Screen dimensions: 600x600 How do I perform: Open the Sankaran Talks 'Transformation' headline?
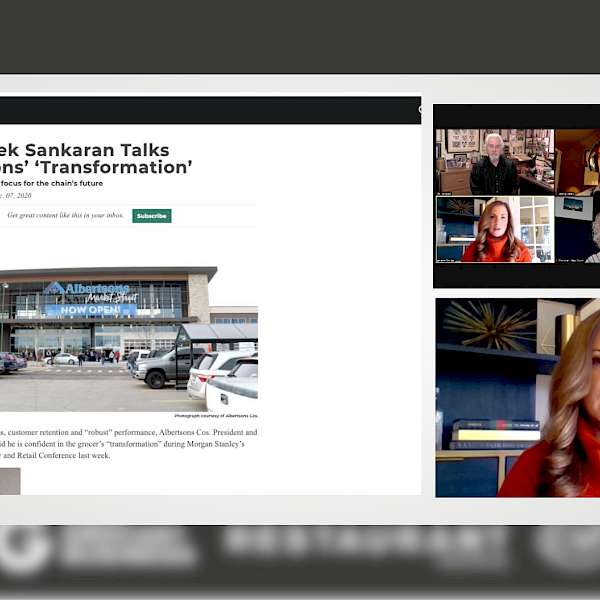(96, 158)
